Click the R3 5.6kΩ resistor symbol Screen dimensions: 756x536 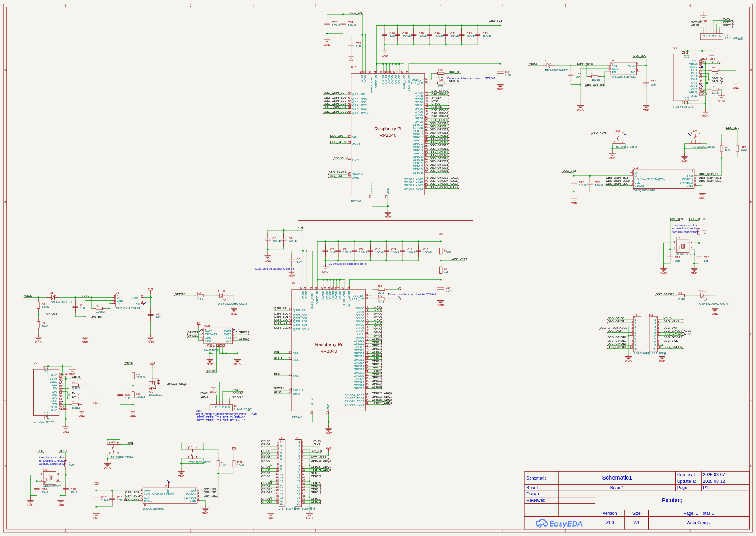tap(38, 305)
